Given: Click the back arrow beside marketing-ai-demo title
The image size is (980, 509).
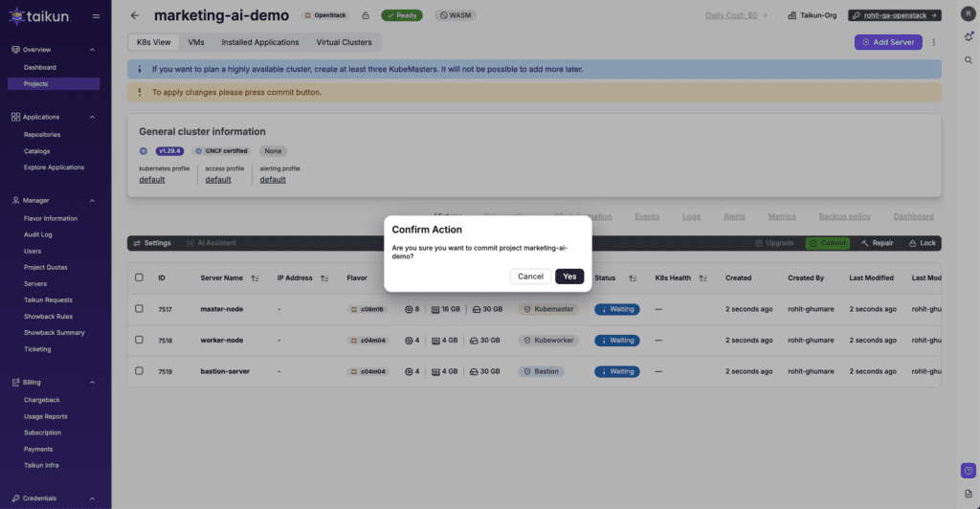Looking at the screenshot, I should (x=135, y=15).
